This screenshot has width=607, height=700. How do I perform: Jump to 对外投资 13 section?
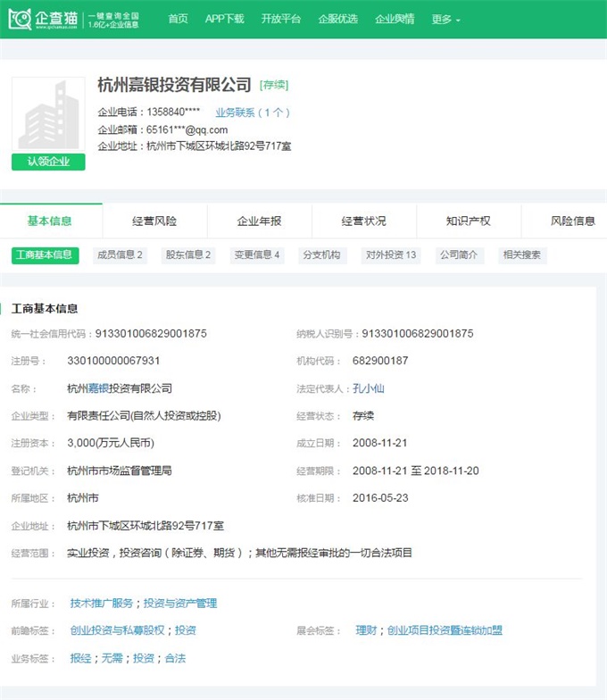[390, 254]
